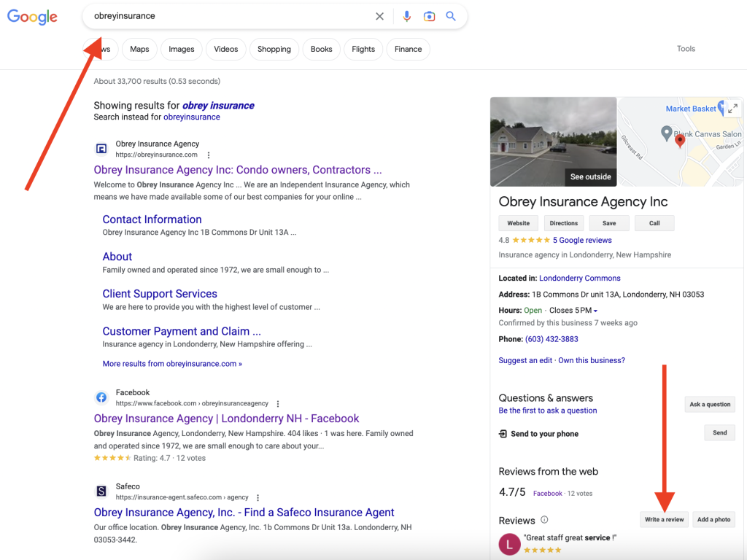Open Client Support Services sitelink
Screen dimensions: 747x560
pyautogui.click(x=160, y=294)
